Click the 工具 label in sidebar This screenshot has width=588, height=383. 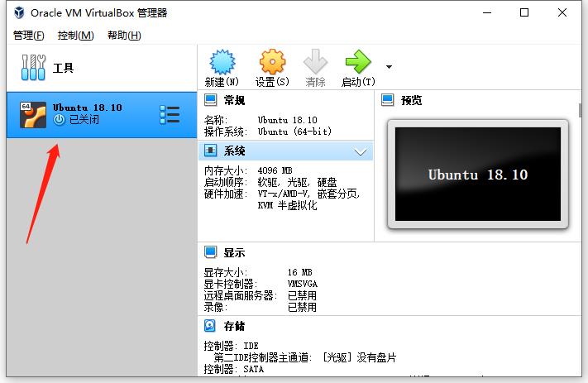(63, 68)
